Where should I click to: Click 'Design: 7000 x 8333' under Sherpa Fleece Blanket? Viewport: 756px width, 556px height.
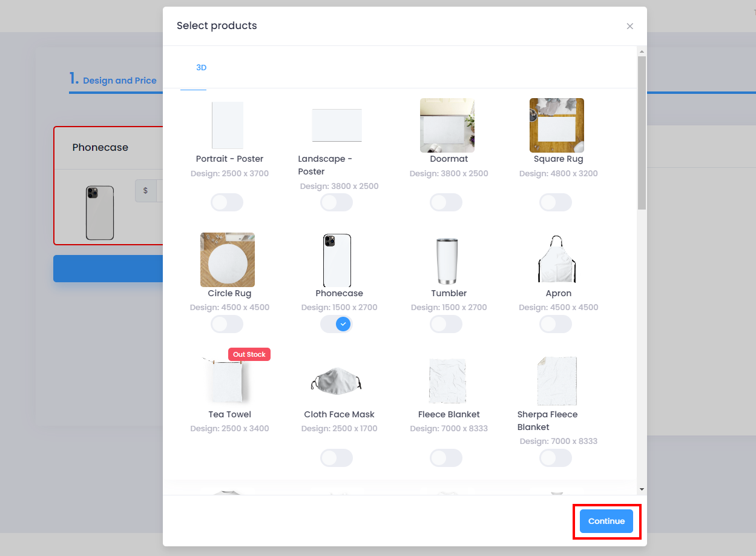click(x=558, y=441)
